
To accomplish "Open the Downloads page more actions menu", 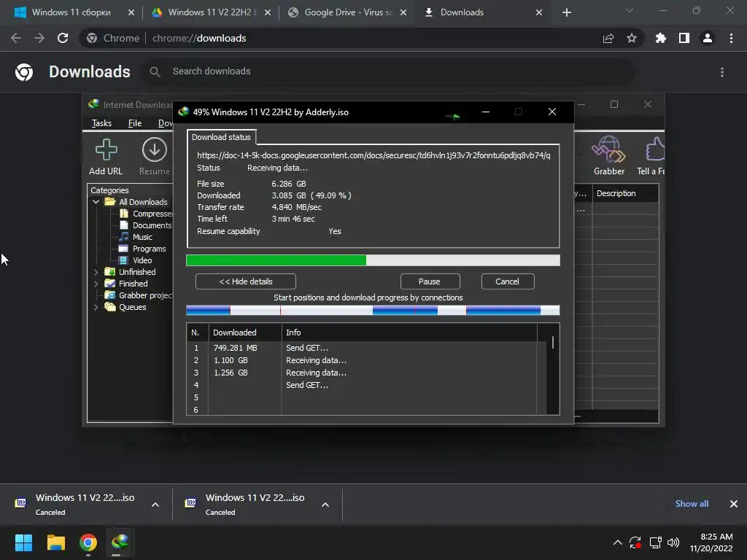I will 722,72.
